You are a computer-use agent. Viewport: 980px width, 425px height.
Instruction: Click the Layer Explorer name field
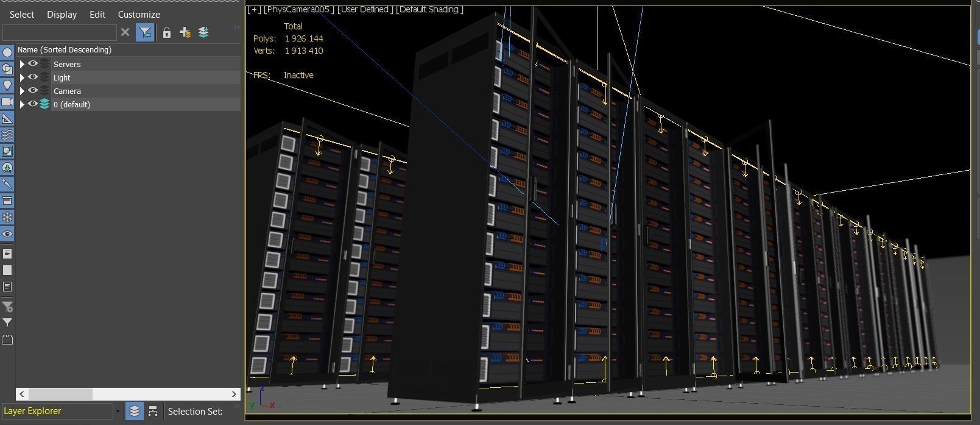pos(58,411)
